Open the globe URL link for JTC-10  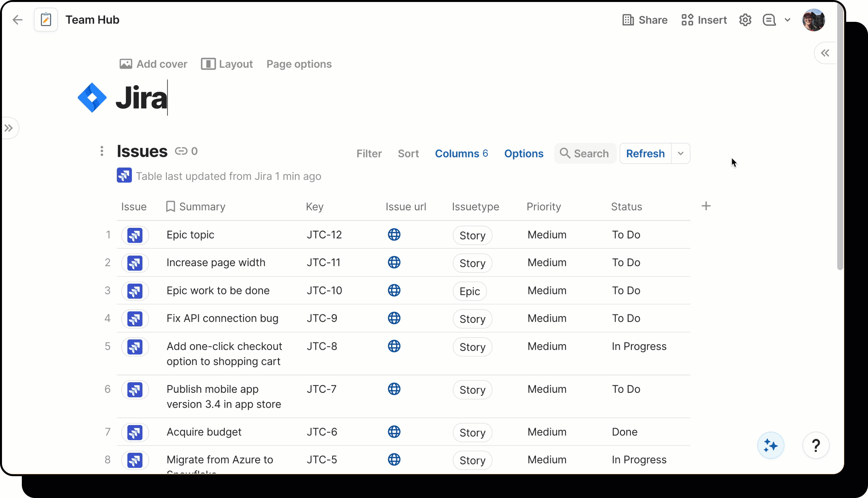tap(394, 290)
